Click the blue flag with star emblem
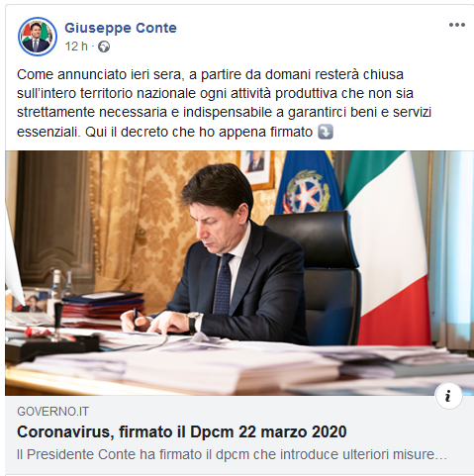Image resolution: width=474 pixels, height=476 pixels. click(308, 183)
